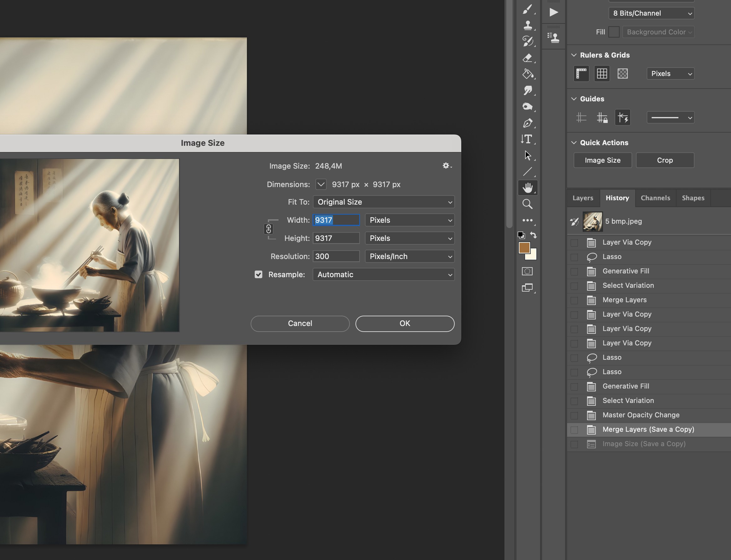This screenshot has height=560, width=731.
Task: Click the Crop quick action
Action: 664,160
